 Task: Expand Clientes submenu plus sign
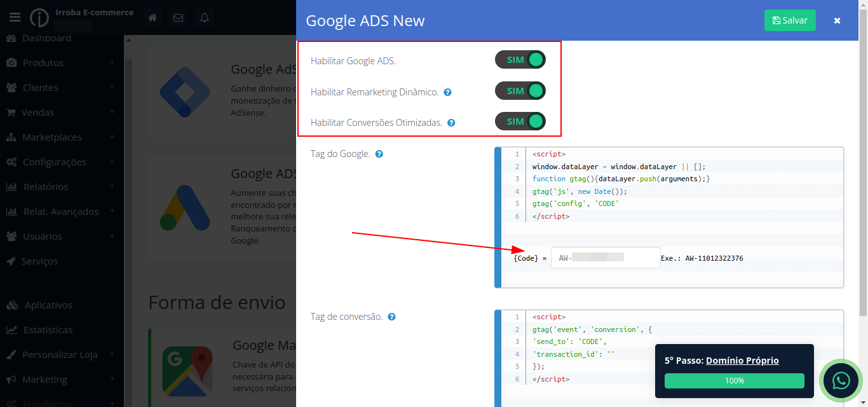point(112,87)
